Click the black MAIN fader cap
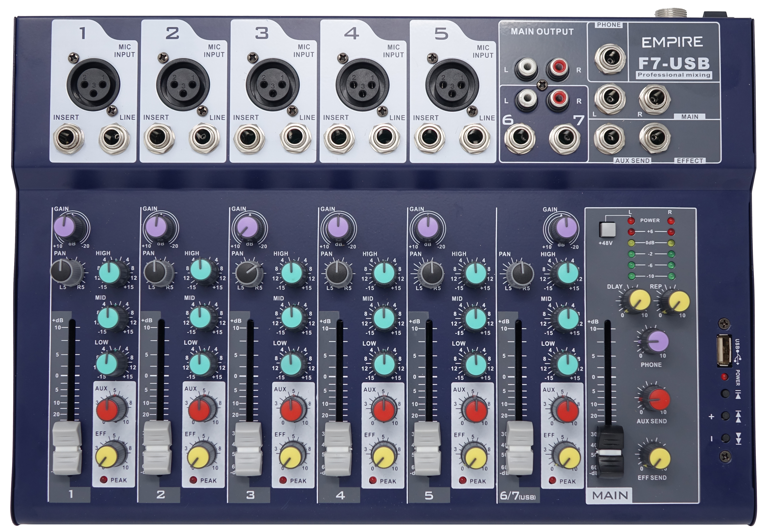 coord(610,452)
